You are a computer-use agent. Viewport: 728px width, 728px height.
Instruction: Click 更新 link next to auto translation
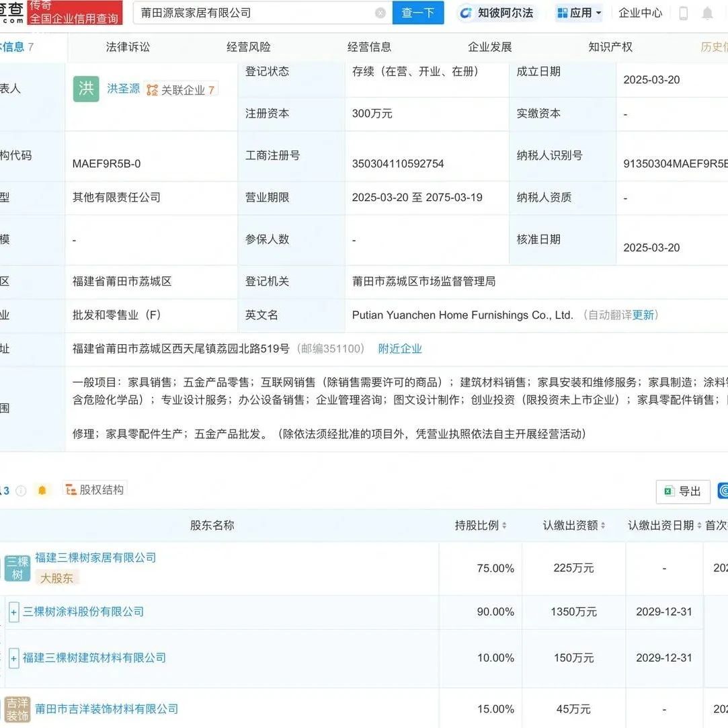point(643,315)
